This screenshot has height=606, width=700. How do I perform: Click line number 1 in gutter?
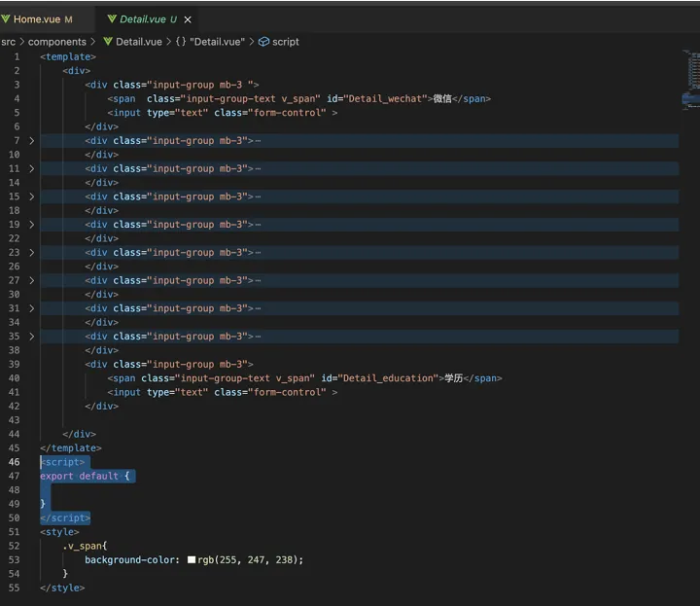tap(17, 56)
